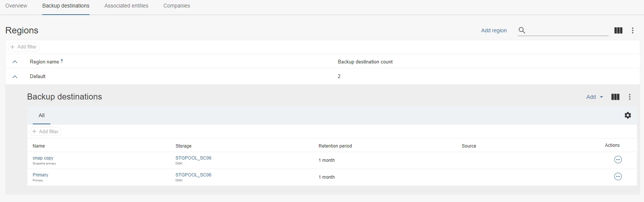Open the gear settings for Backup destinations
This screenshot has height=202, width=644.
pyautogui.click(x=628, y=115)
